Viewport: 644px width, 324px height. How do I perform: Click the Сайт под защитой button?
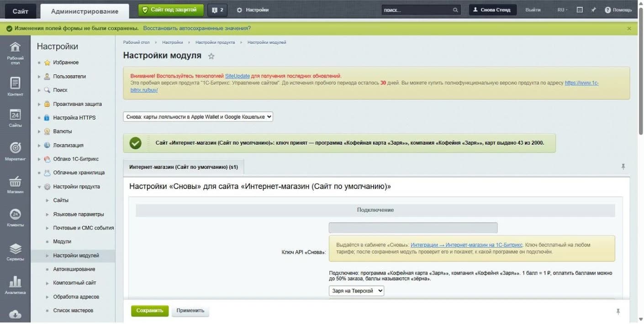pyautogui.click(x=171, y=10)
